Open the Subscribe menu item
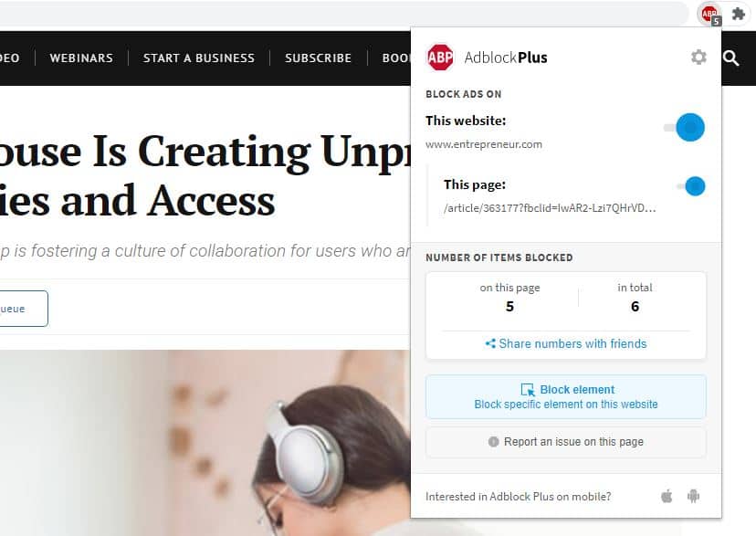 [x=319, y=58]
